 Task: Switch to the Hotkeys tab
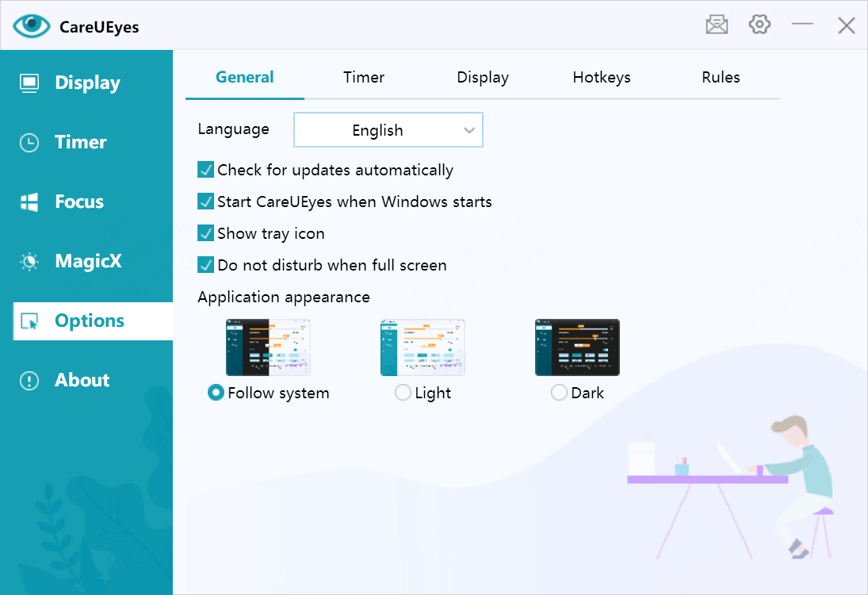click(x=602, y=77)
